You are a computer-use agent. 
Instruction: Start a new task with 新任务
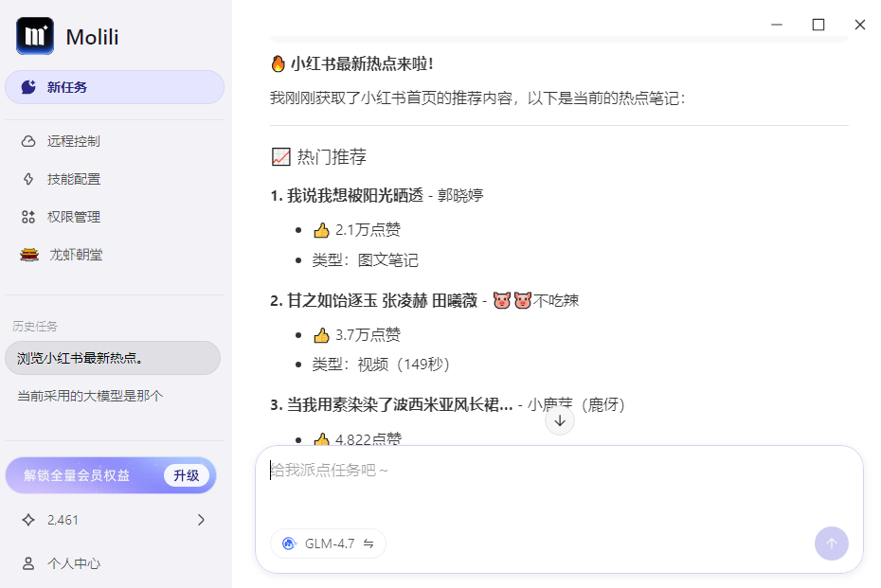pyautogui.click(x=115, y=87)
